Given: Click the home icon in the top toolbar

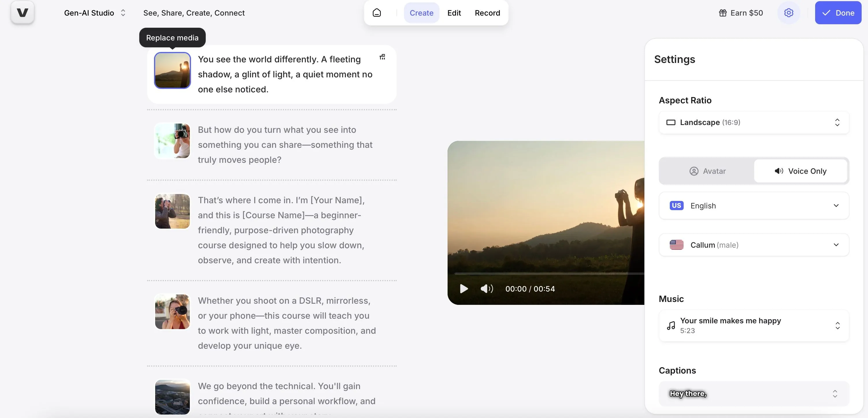Looking at the screenshot, I should click(376, 12).
